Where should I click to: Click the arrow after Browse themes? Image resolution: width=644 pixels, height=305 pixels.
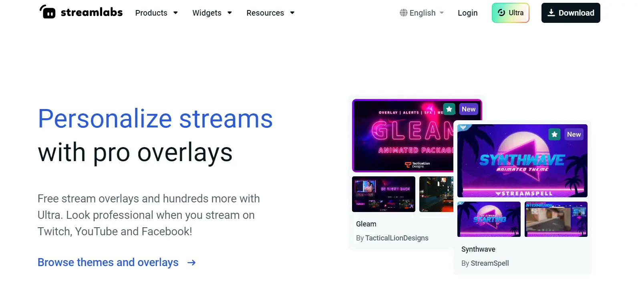[191, 263]
